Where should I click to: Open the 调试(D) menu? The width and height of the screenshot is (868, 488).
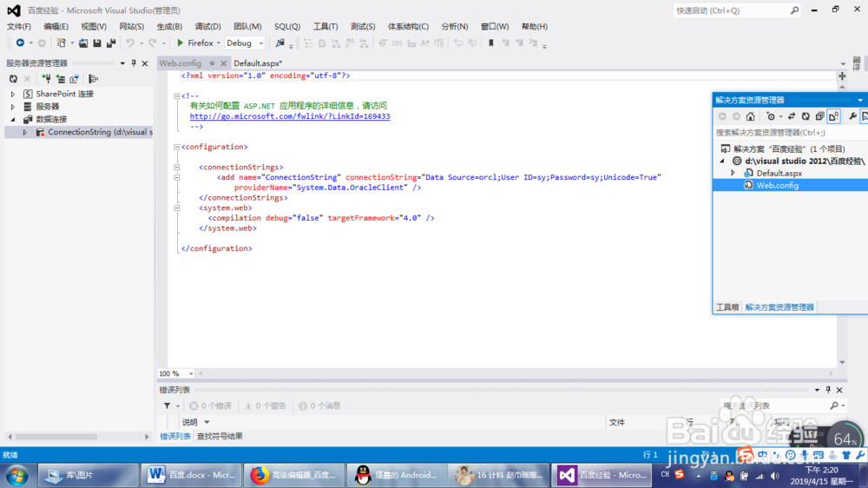point(207,26)
